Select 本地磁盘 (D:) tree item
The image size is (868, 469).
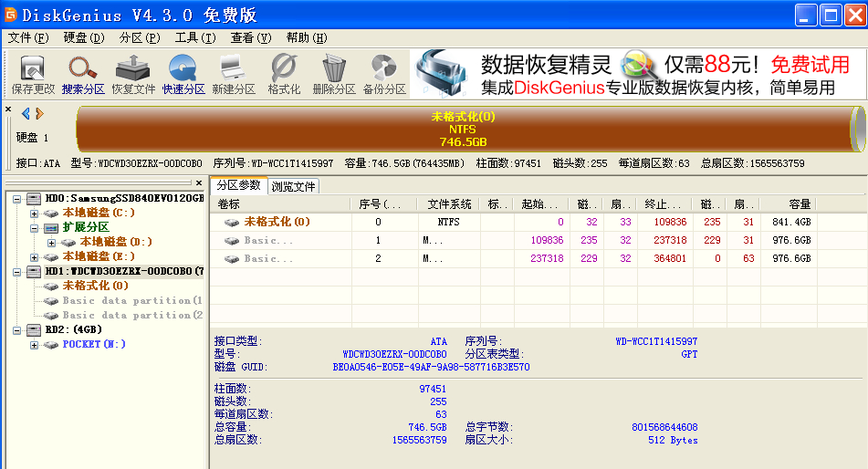pyautogui.click(x=116, y=242)
